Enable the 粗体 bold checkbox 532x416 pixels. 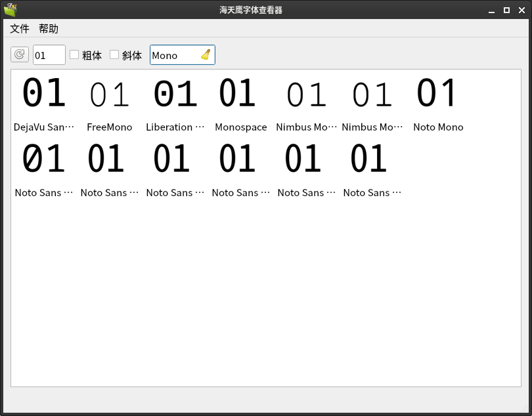pyautogui.click(x=74, y=54)
